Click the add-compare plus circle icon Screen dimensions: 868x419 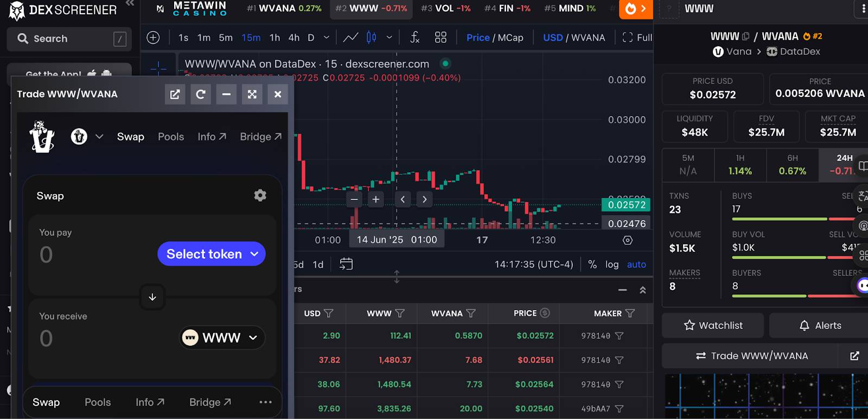click(x=154, y=37)
